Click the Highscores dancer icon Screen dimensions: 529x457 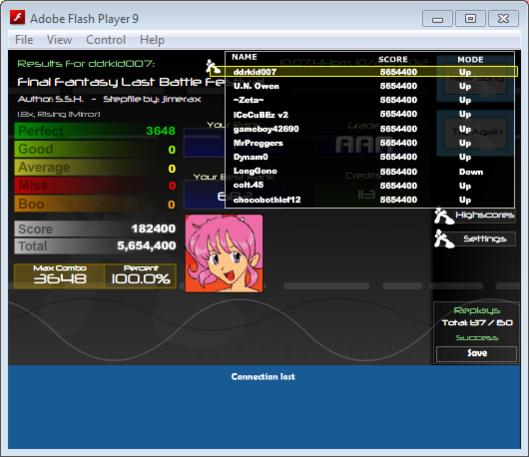[x=444, y=216]
